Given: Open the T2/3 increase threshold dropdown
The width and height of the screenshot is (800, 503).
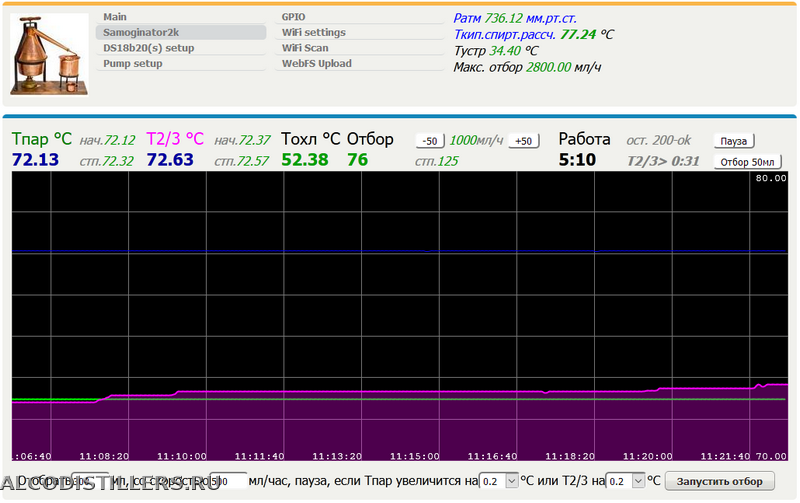Looking at the screenshot, I should point(626,481).
